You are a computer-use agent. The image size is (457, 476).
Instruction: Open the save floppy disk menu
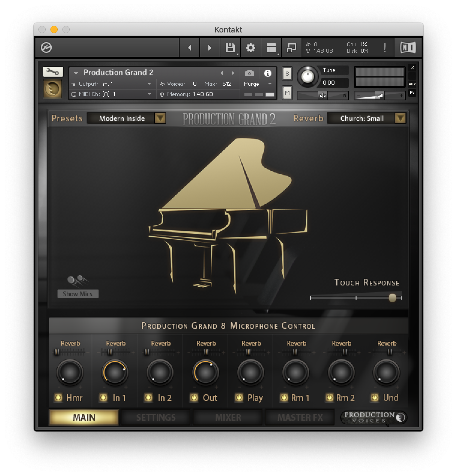(x=230, y=47)
